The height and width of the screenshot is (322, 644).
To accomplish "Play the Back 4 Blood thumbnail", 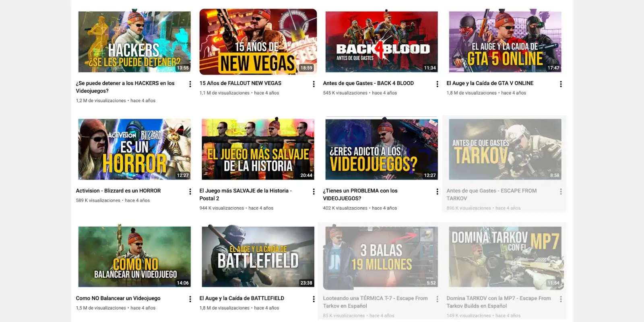I will [382, 42].
